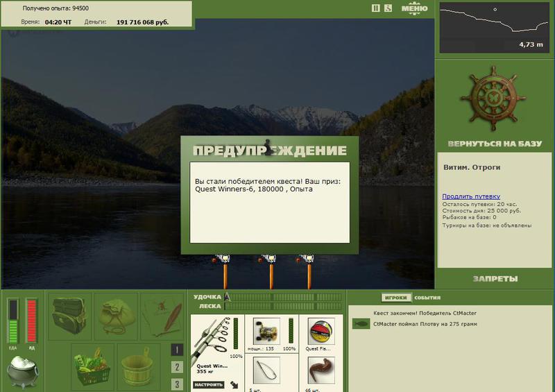Click the money value '191 716 068 руб.'
The height and width of the screenshot is (392, 555).
[143, 22]
